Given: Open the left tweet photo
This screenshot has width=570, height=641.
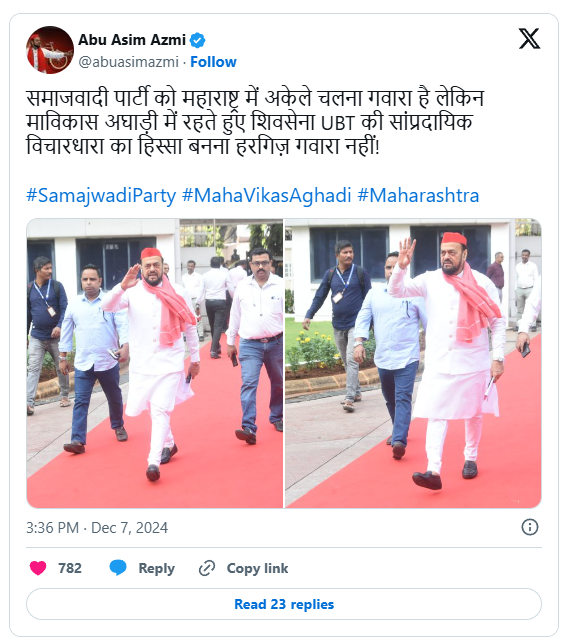Looking at the screenshot, I should 155,363.
